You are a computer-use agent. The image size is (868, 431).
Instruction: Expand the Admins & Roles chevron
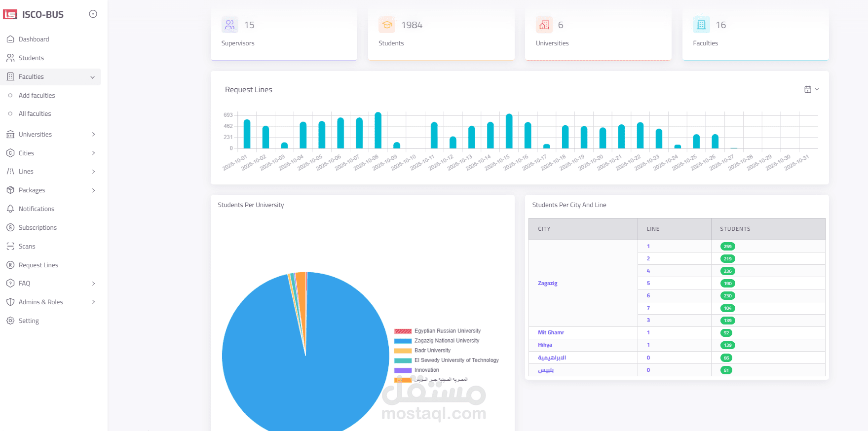93,302
